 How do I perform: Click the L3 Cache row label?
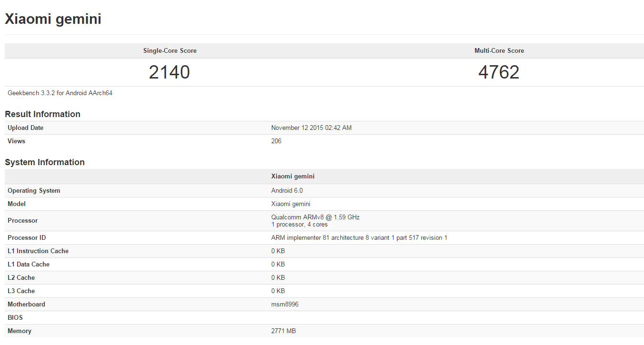(21, 291)
